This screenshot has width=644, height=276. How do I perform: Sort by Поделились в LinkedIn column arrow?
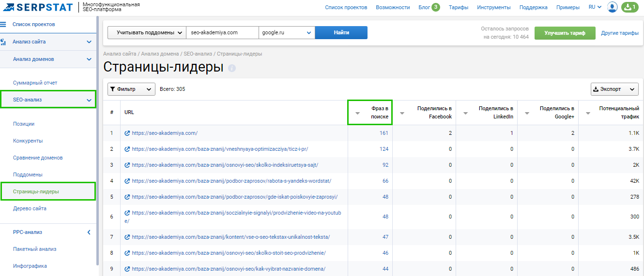(x=465, y=113)
